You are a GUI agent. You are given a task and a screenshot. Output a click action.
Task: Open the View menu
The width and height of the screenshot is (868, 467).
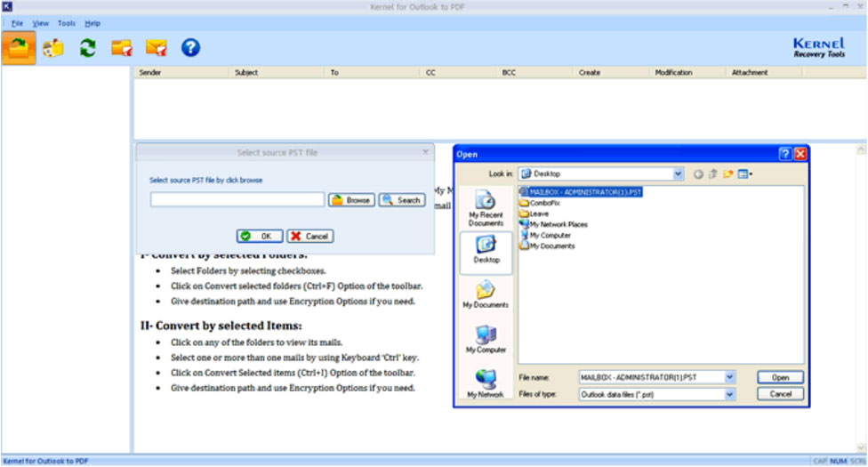[x=40, y=23]
